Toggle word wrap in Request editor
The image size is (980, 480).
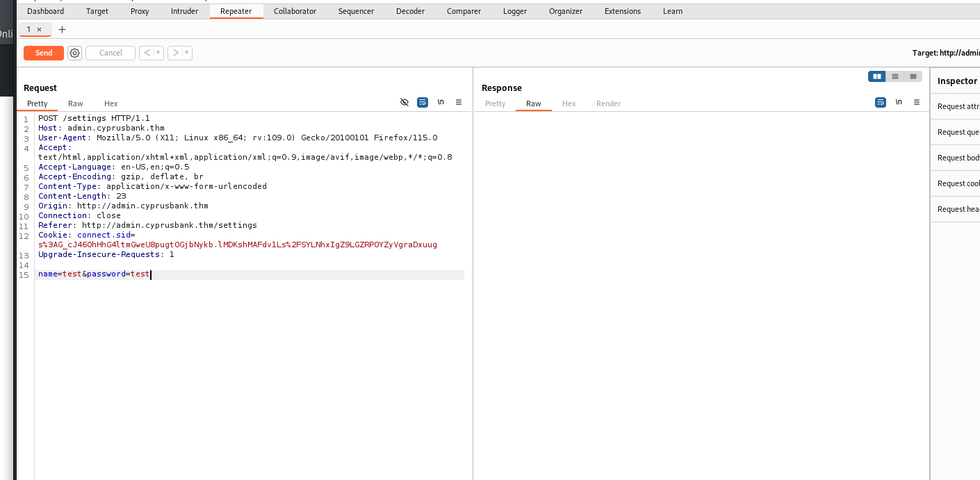coord(422,102)
